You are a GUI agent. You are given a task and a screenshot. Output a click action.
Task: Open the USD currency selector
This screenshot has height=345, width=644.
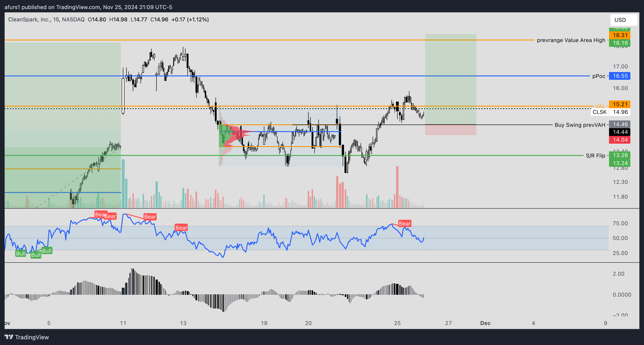point(624,20)
